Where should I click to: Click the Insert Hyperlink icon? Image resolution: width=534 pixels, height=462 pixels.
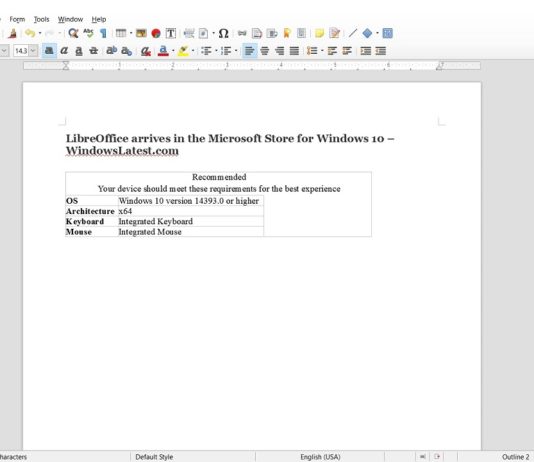coord(242,33)
